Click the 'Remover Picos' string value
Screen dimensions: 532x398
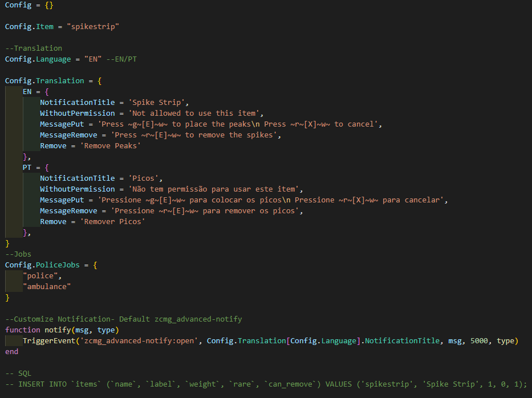tap(113, 222)
